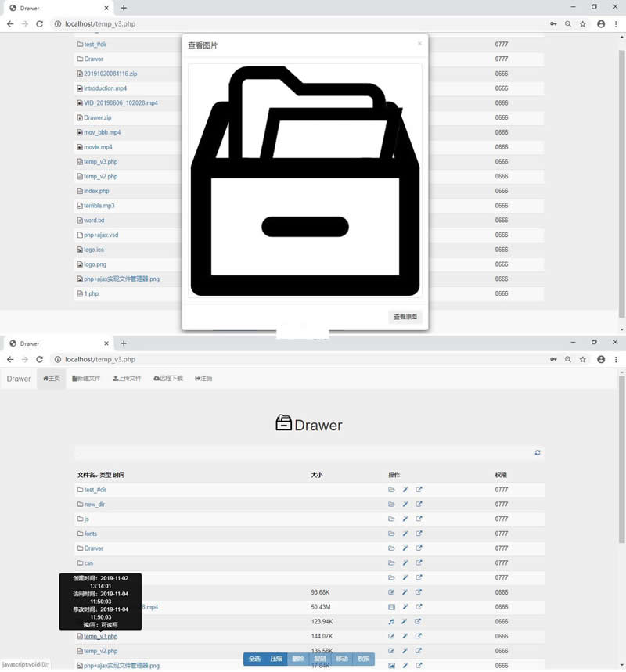Choose 新建文件 in the navbar
Image resolution: width=626 pixels, height=672 pixels.
pyautogui.click(x=86, y=379)
